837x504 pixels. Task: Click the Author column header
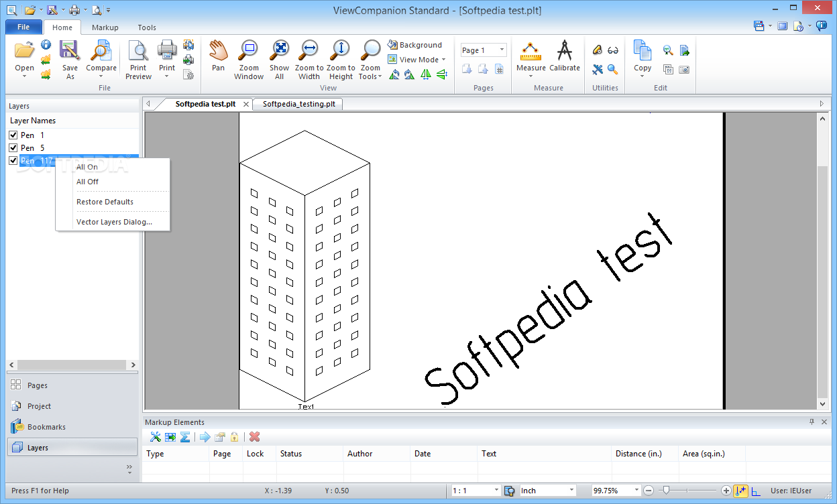[x=376, y=454]
